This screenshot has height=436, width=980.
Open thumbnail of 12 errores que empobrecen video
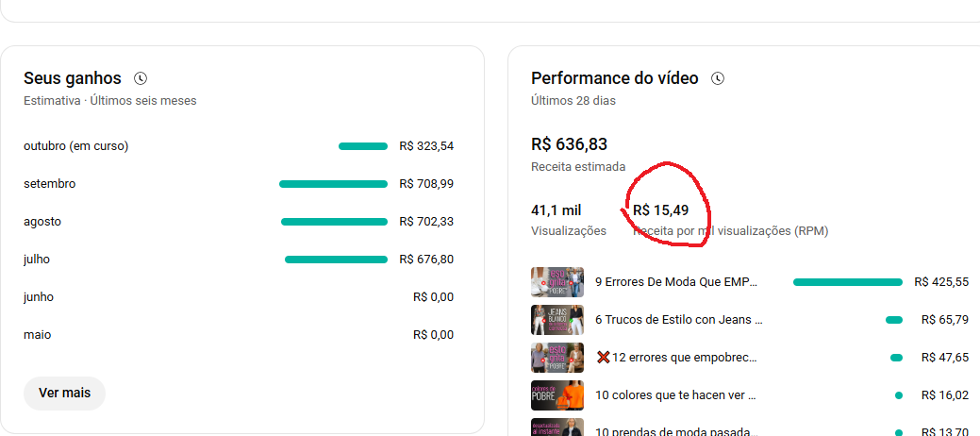click(x=557, y=358)
